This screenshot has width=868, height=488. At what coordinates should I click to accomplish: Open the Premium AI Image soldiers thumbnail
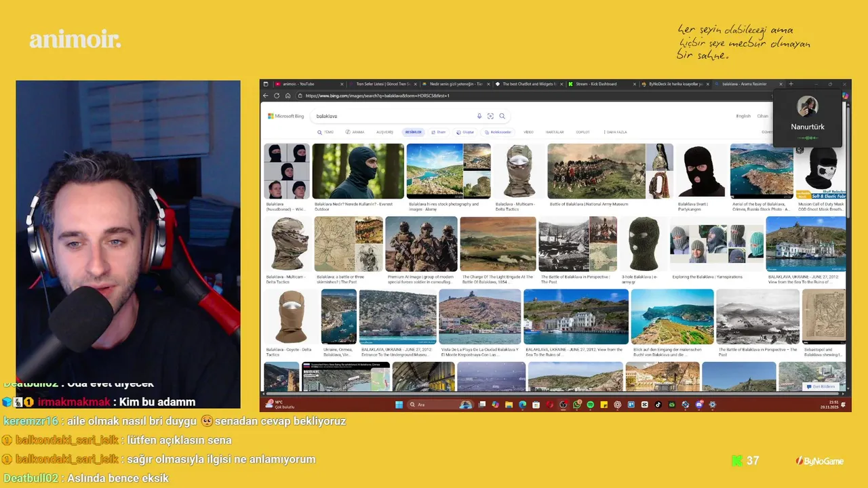(421, 244)
